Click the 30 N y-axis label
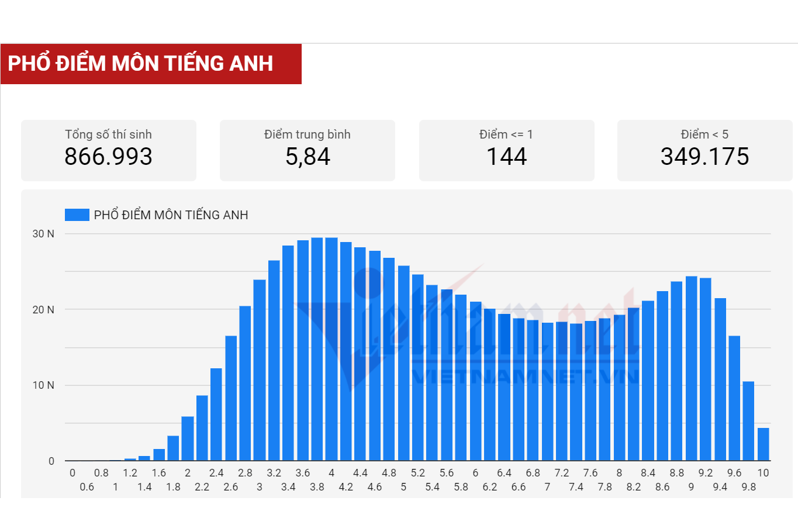Screen dimensions: 798x532 (x=43, y=234)
